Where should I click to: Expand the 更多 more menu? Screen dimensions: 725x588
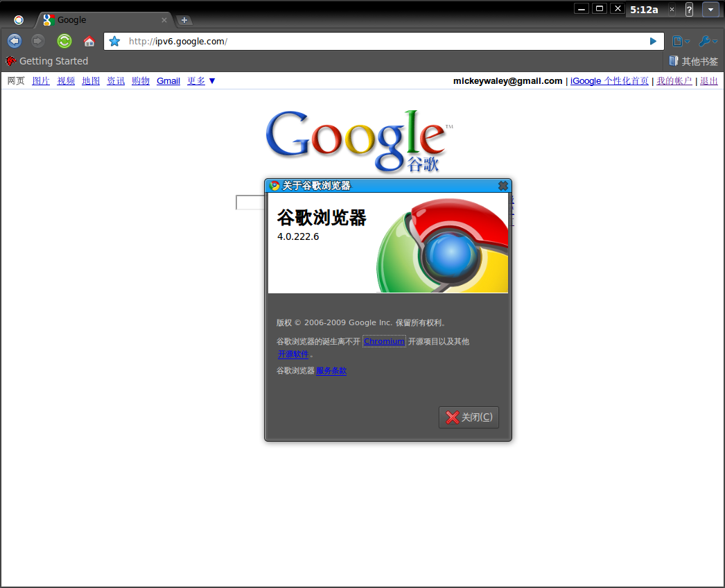click(x=201, y=81)
